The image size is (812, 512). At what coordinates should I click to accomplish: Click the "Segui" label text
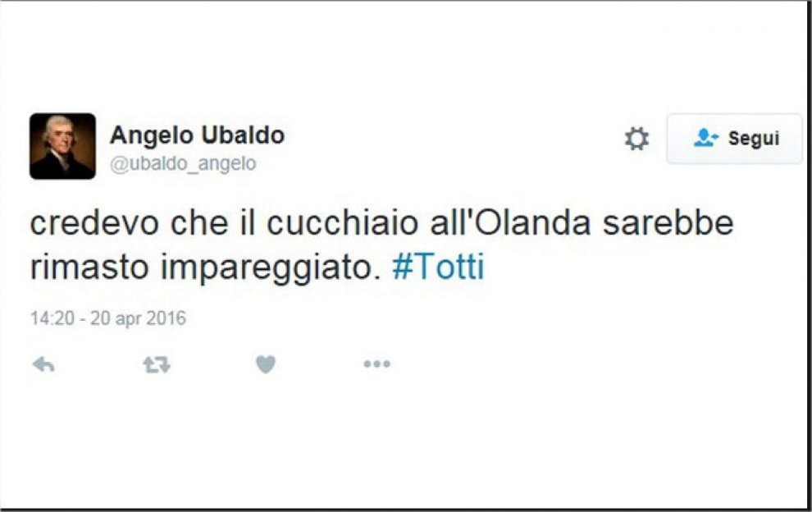point(754,139)
